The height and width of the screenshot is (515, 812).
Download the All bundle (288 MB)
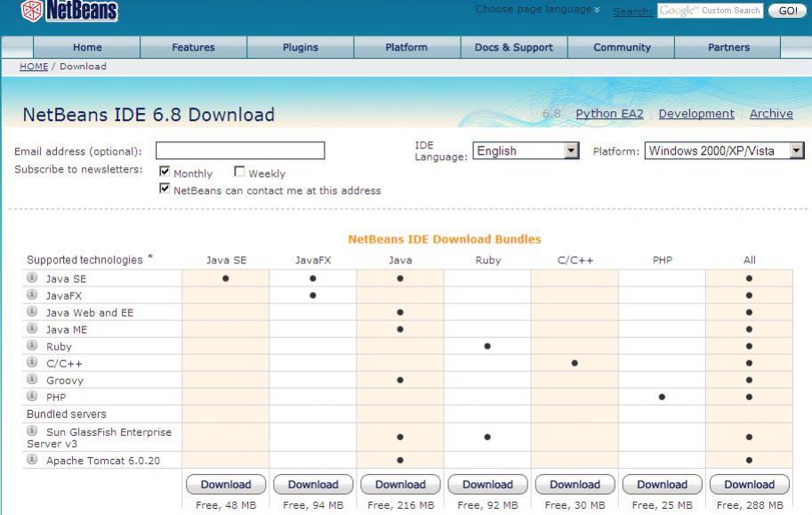[x=750, y=485]
